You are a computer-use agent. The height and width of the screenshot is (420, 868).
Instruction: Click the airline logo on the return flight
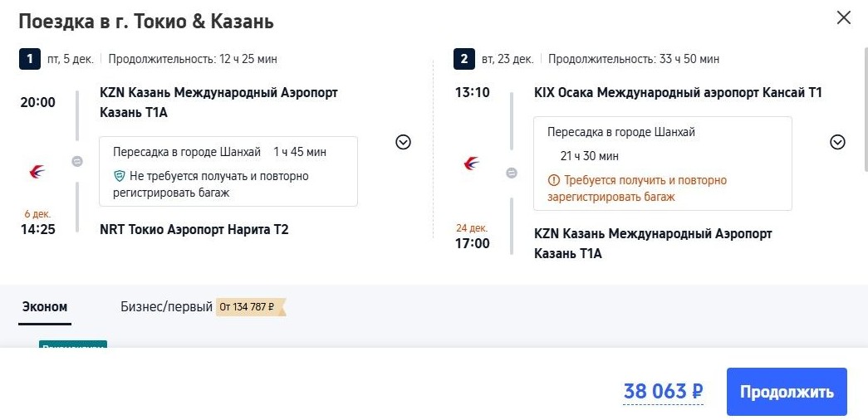point(471,164)
